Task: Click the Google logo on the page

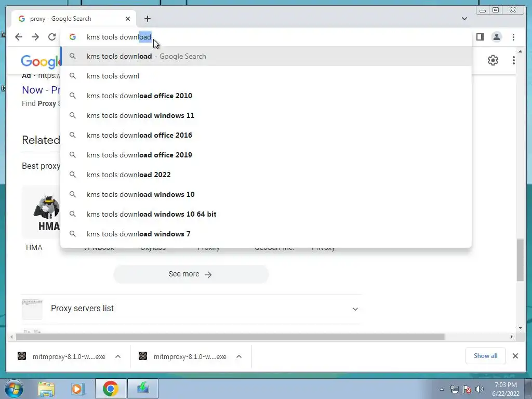Action: 41,61
